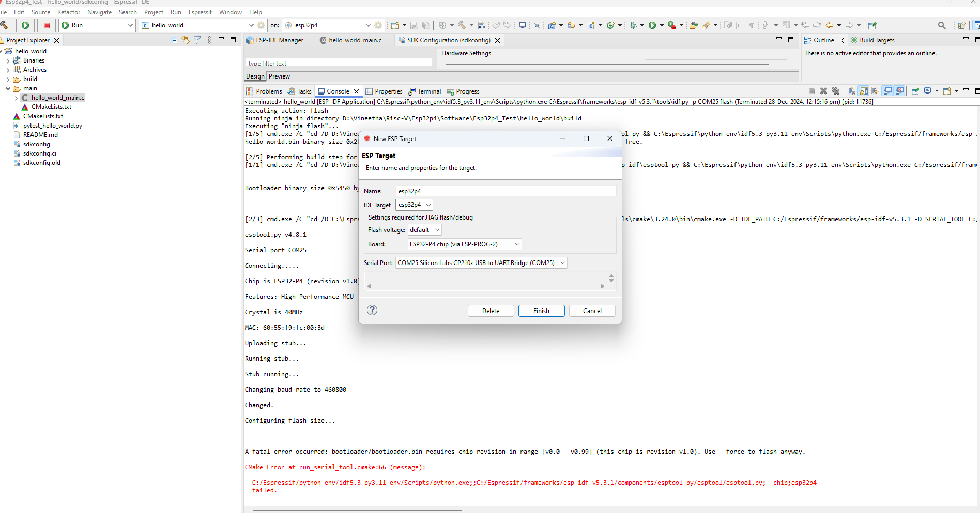The height and width of the screenshot is (513, 980).
Task: Click Remove Launch console X icon
Action: [823, 91]
